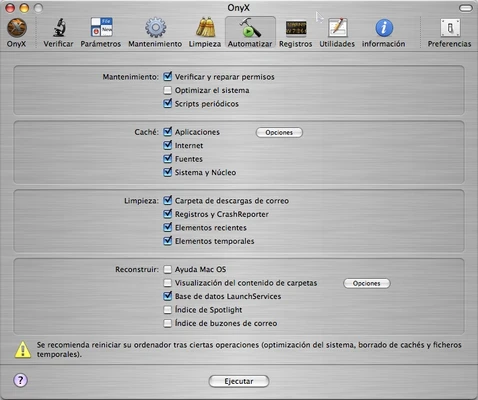The height and width of the screenshot is (400, 478).
Task: Toggle Elementos temporales checkbox
Action: 168,241
